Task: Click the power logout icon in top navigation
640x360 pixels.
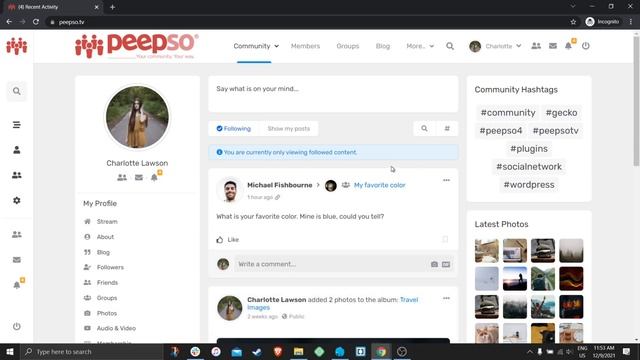Action: click(586, 46)
